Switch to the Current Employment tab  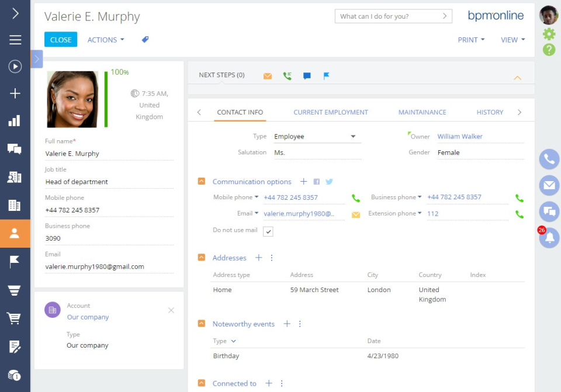point(331,112)
